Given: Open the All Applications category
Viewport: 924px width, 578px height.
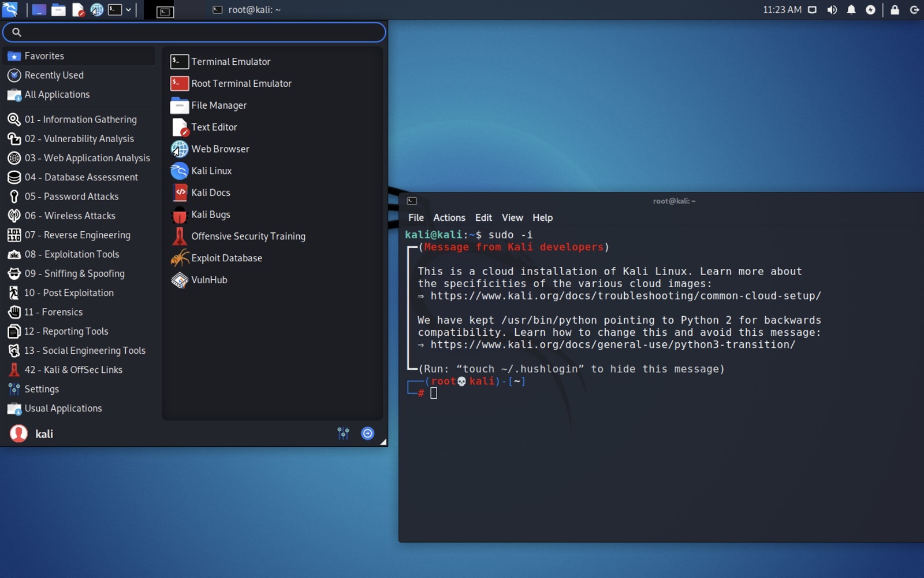Looking at the screenshot, I should tap(79, 94).
